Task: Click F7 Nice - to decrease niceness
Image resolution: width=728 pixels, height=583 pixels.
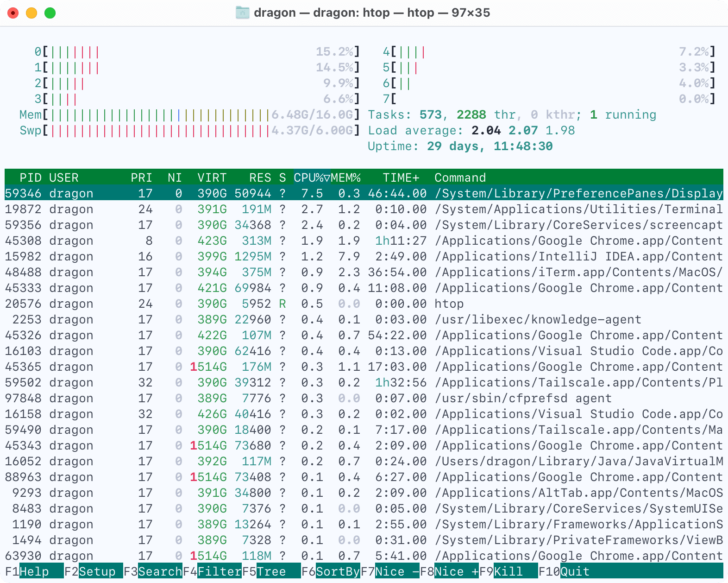Action: [x=390, y=571]
